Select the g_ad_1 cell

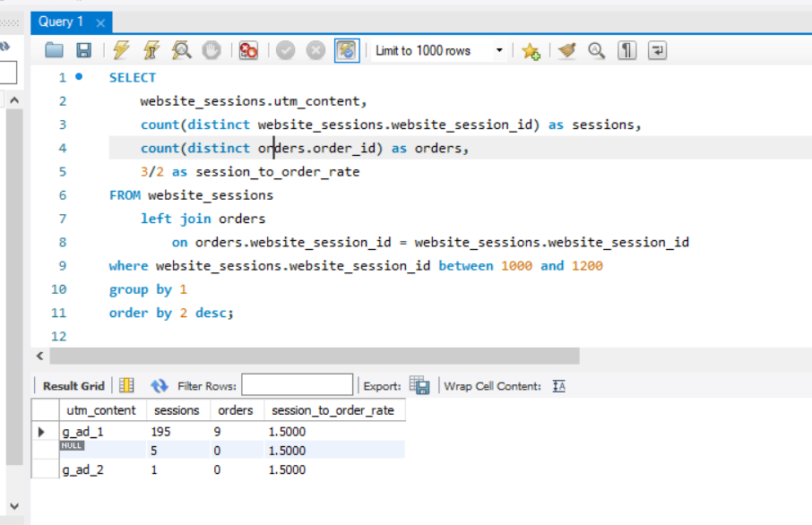click(x=102, y=431)
